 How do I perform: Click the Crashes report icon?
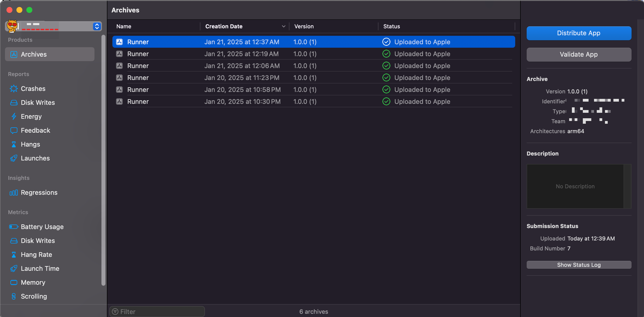tap(14, 89)
